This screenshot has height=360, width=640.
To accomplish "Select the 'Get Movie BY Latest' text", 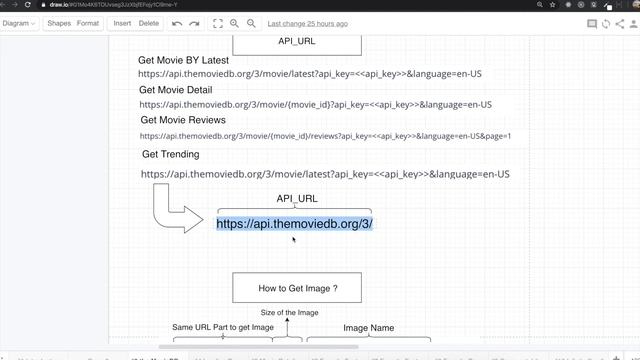I will click(183, 60).
